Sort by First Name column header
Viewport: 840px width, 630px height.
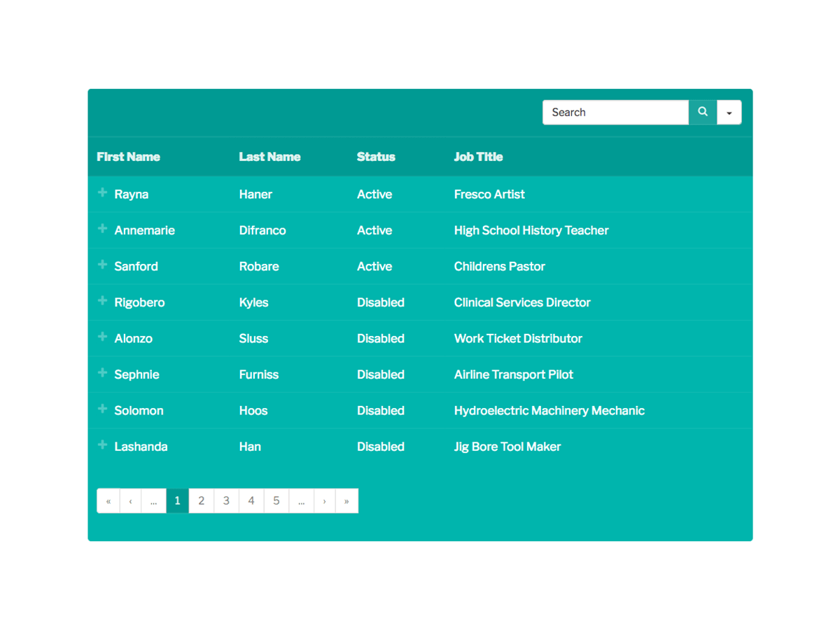click(x=128, y=157)
